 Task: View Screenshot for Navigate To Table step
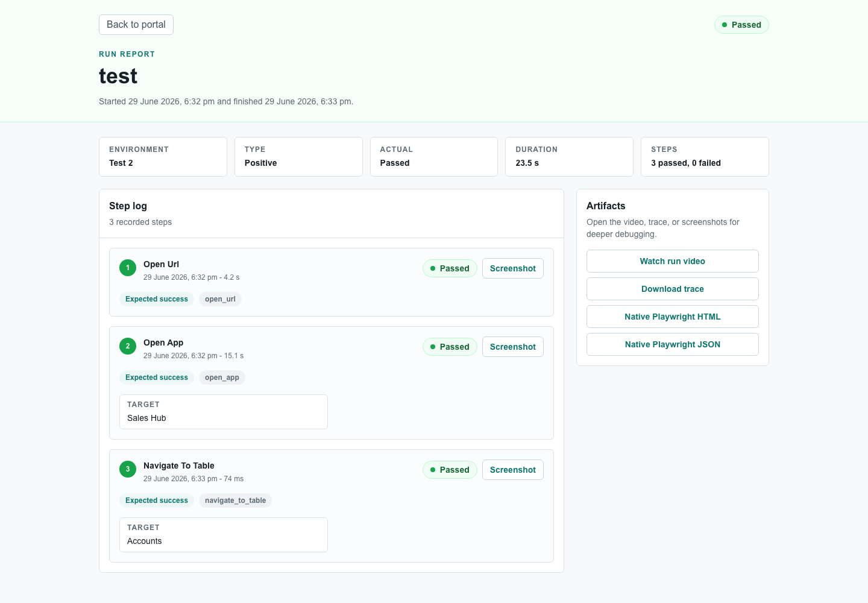tap(513, 470)
